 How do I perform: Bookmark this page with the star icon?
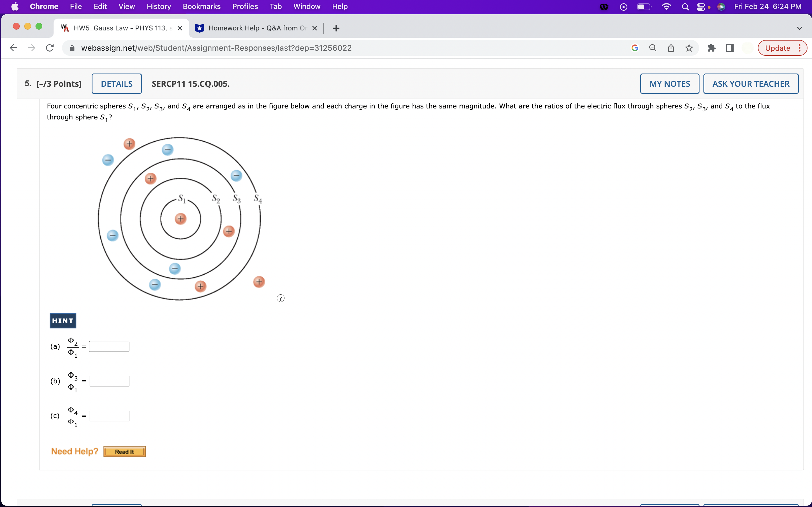pyautogui.click(x=689, y=48)
